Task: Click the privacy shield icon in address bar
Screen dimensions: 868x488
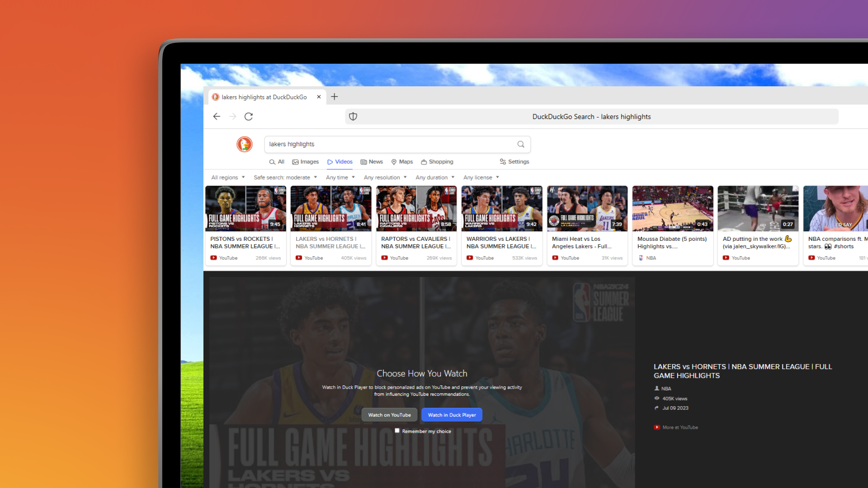Action: [x=353, y=116]
